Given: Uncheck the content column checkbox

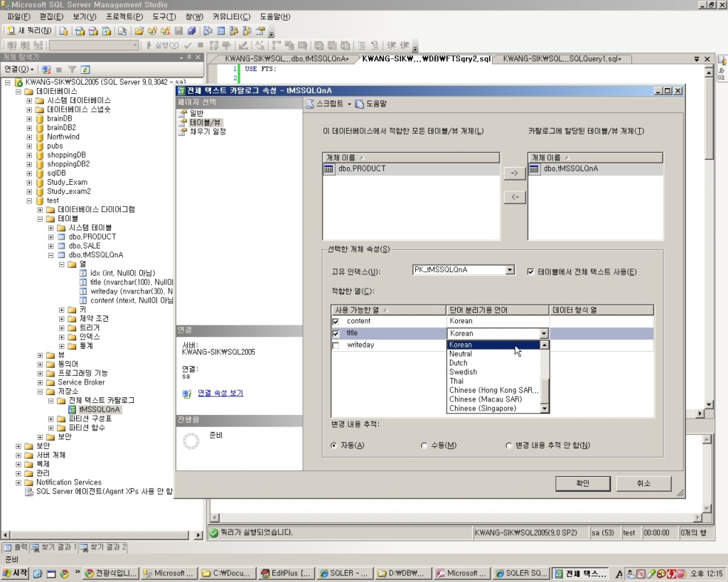Looking at the screenshot, I should pos(336,321).
